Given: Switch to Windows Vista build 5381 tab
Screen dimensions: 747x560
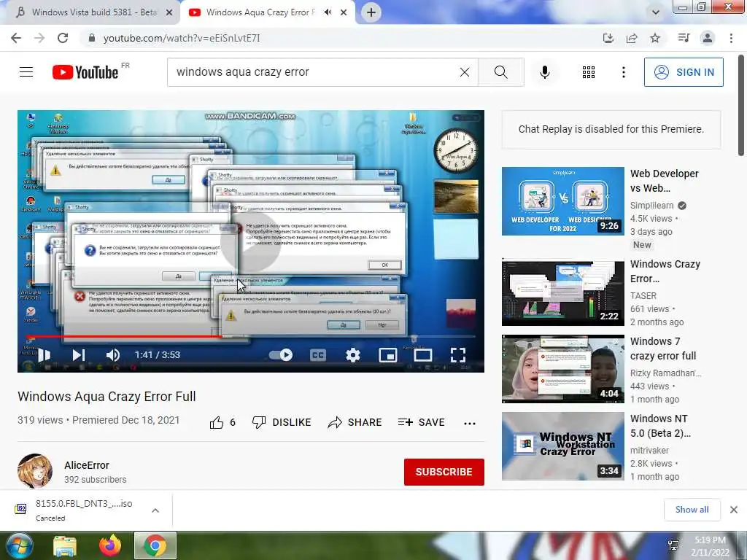Looking at the screenshot, I should pyautogui.click(x=94, y=12).
